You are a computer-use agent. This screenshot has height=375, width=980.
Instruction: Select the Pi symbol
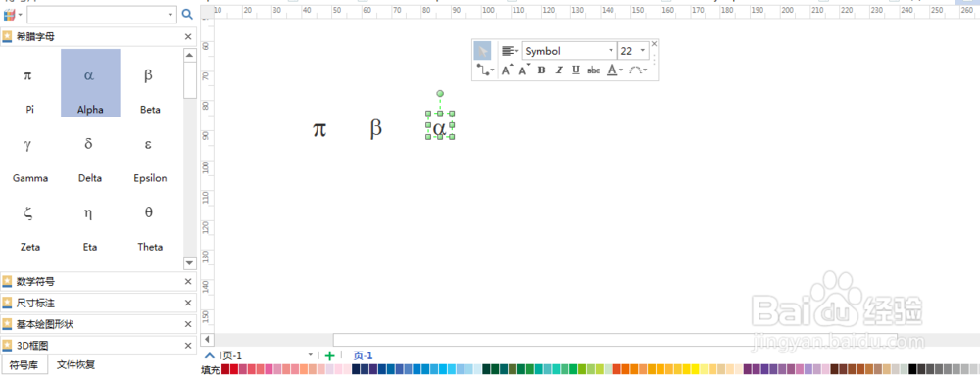29,83
